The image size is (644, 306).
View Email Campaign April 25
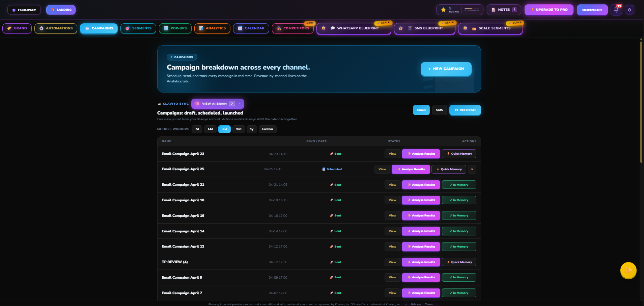[382, 169]
